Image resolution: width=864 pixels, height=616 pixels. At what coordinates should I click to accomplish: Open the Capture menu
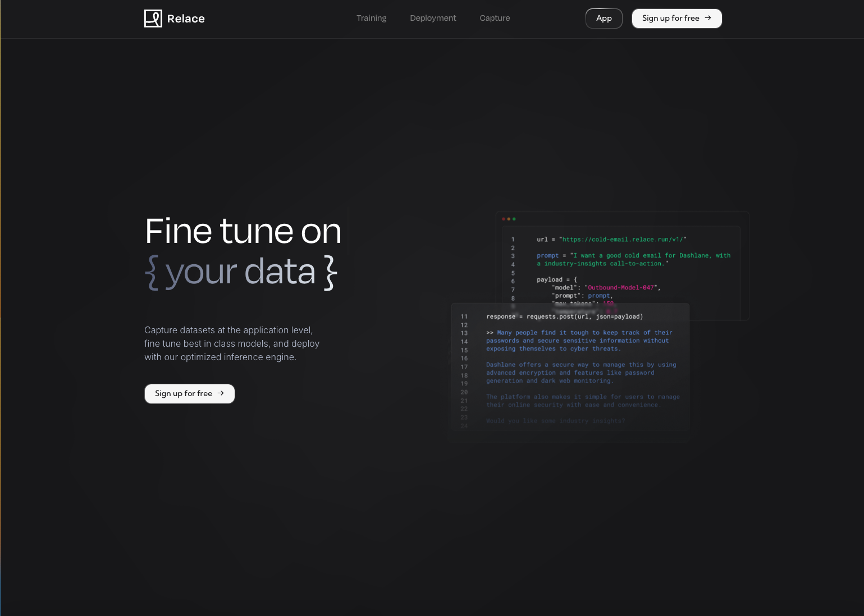click(495, 18)
